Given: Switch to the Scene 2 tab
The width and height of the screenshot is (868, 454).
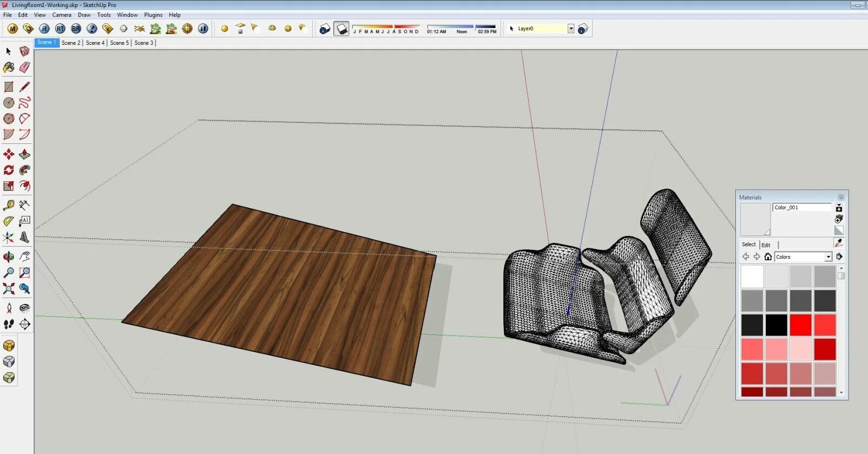Looking at the screenshot, I should pyautogui.click(x=71, y=43).
